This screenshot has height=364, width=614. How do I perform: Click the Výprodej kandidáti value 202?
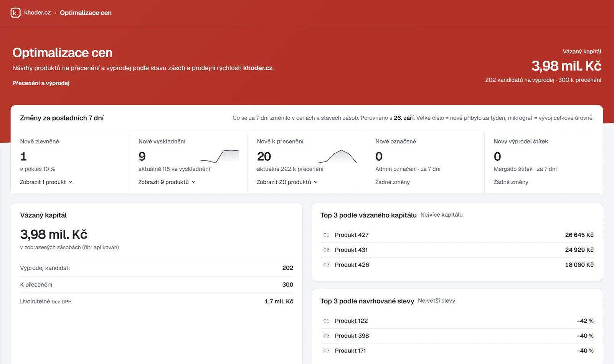(x=287, y=268)
